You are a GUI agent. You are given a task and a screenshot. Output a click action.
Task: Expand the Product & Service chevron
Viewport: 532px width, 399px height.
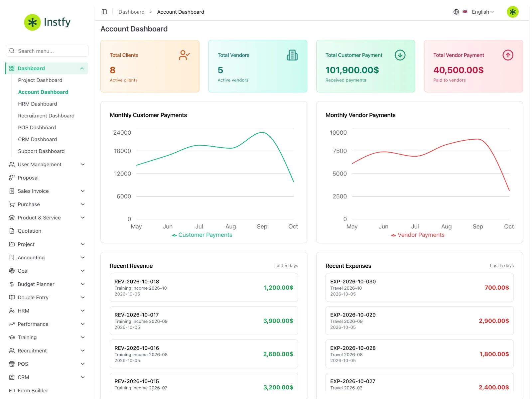pyautogui.click(x=83, y=218)
